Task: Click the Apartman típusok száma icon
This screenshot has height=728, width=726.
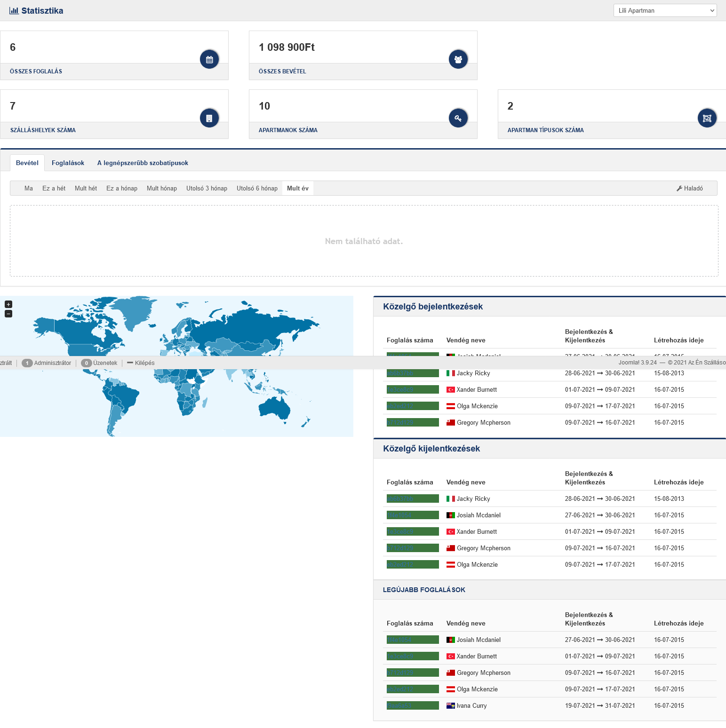Action: pyautogui.click(x=707, y=118)
